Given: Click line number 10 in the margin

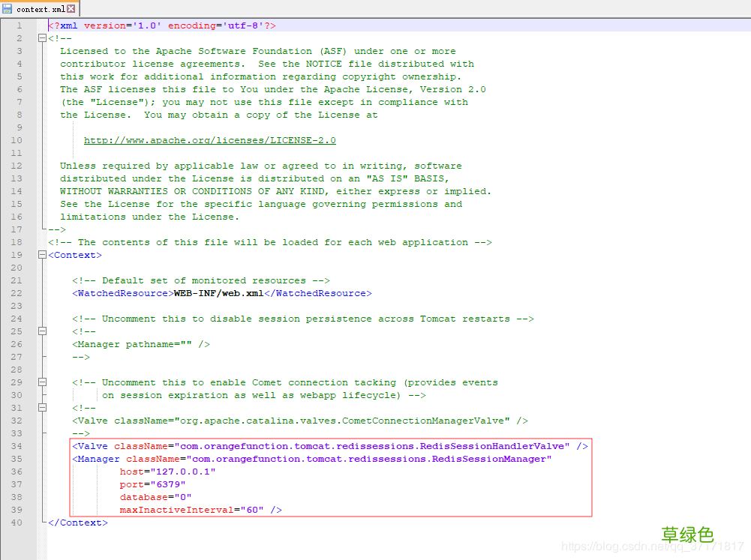Looking at the screenshot, I should [17, 140].
